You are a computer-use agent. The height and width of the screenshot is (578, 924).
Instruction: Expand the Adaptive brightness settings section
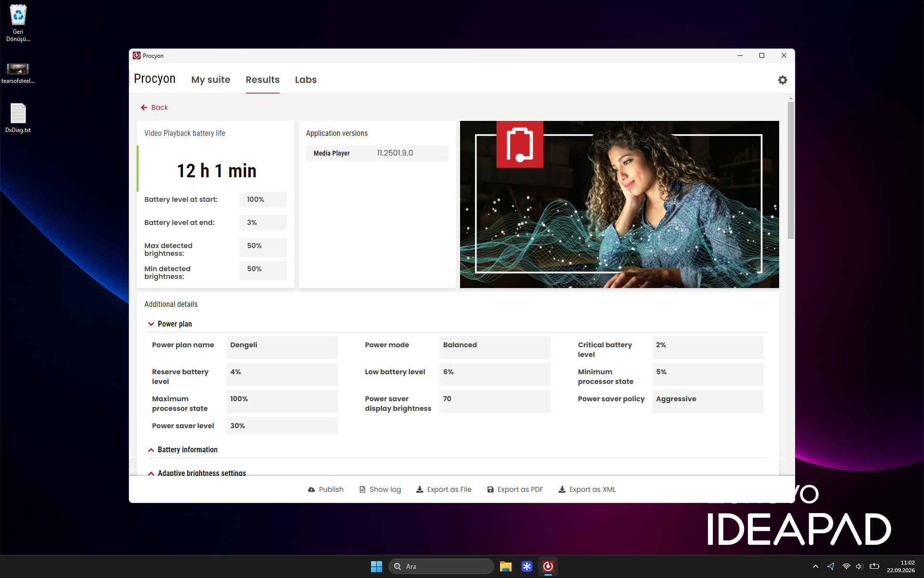151,473
